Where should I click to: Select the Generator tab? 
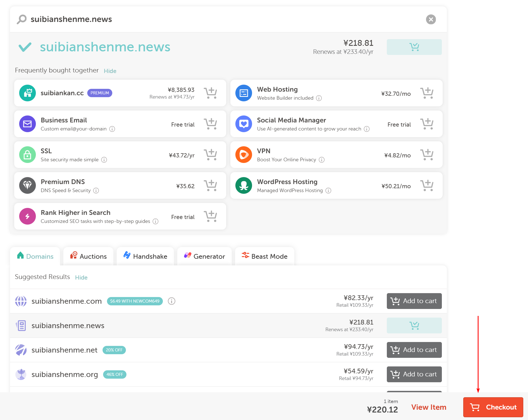(x=205, y=256)
